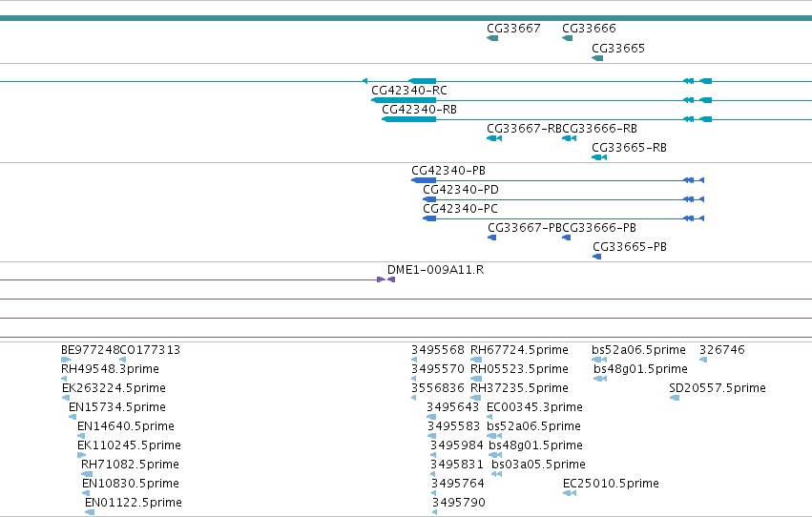Image resolution: width=812 pixels, height=517 pixels.
Task: Open the CG33666-RB transcript label
Action: pos(599,129)
